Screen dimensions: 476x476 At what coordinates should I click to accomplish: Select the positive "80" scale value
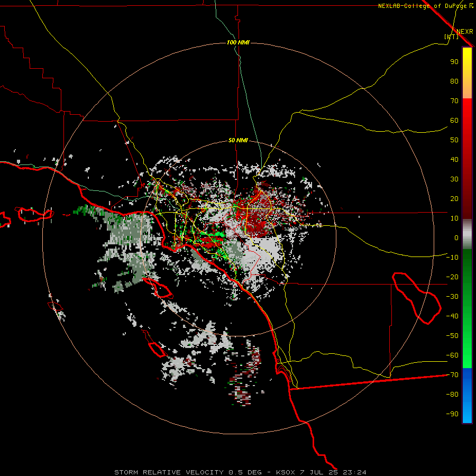pos(454,81)
